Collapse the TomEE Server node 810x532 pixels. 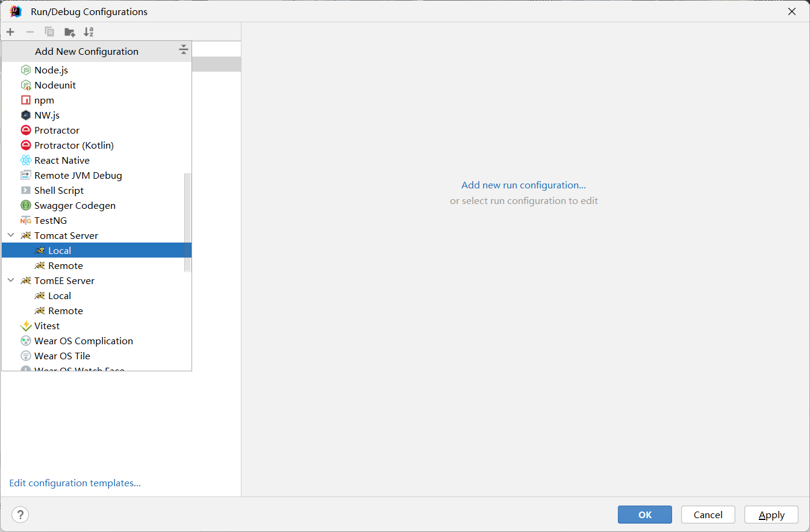click(11, 280)
